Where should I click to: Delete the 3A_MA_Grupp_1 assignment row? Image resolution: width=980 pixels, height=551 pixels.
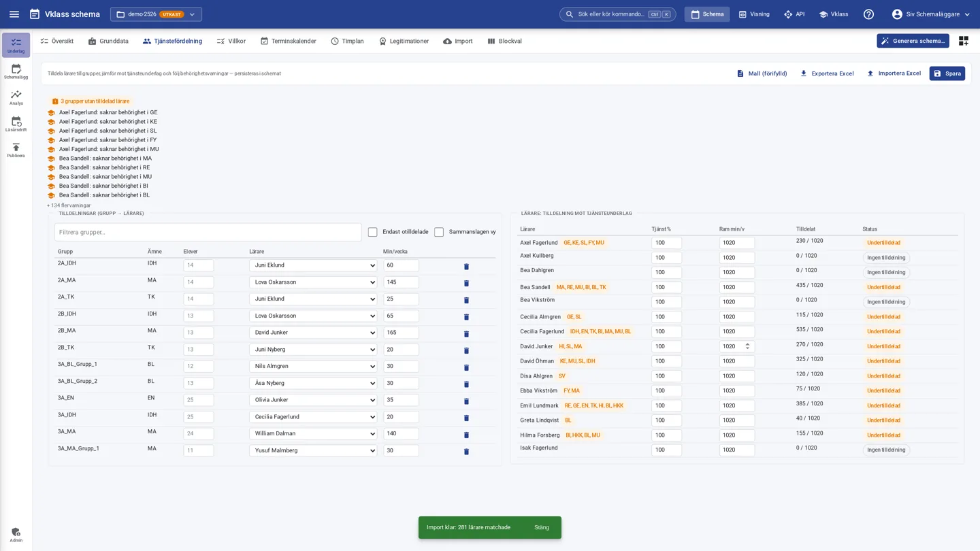466,452
